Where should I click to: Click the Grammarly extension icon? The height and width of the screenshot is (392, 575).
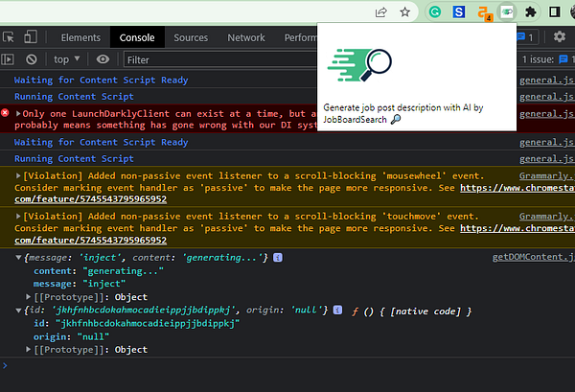click(434, 12)
